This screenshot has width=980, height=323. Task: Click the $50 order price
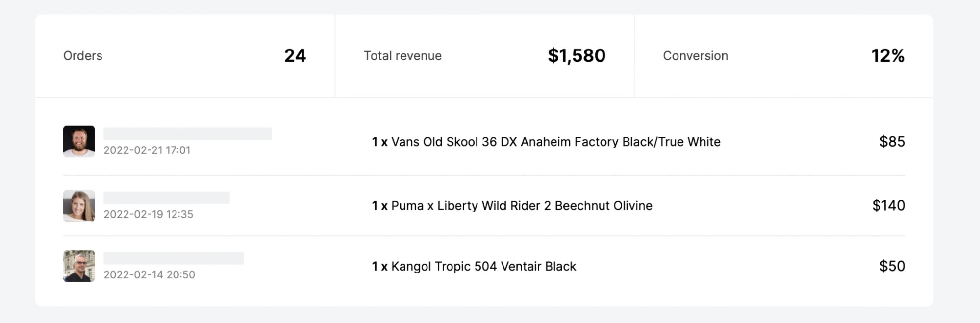pos(892,266)
